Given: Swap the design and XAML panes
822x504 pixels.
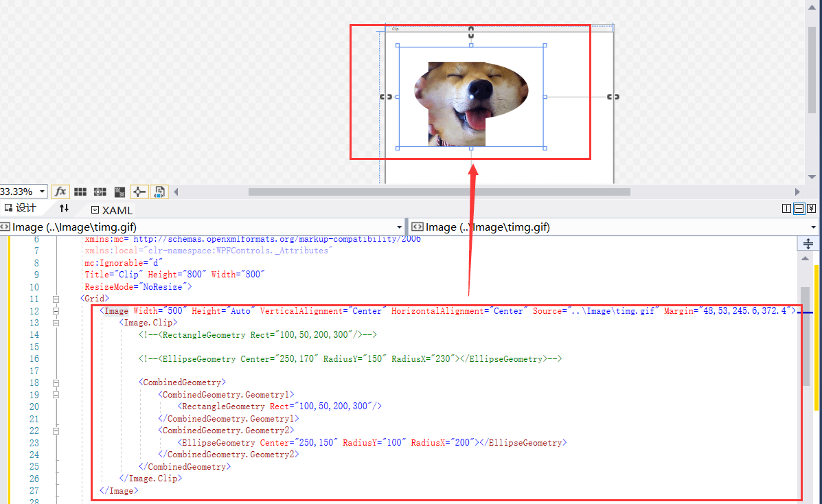Looking at the screenshot, I should (63, 208).
